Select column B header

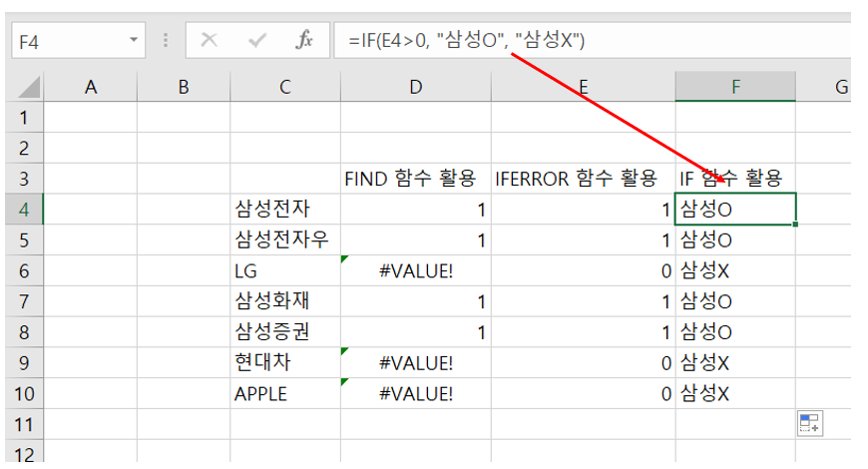point(184,87)
